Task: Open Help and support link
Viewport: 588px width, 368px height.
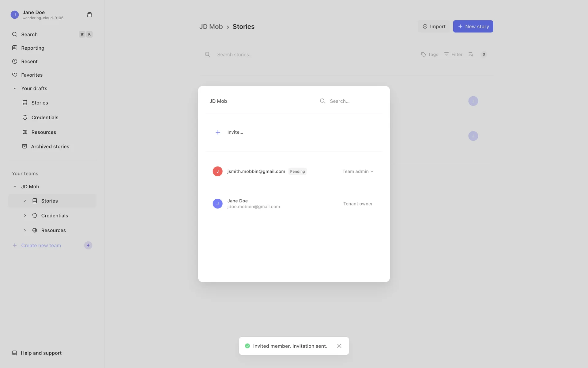Action: [x=41, y=353]
